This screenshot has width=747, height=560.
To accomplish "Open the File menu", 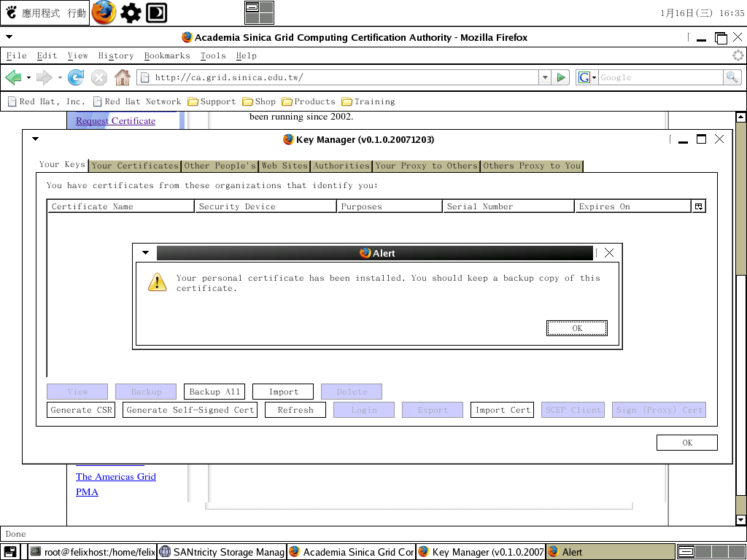I will (16, 55).
